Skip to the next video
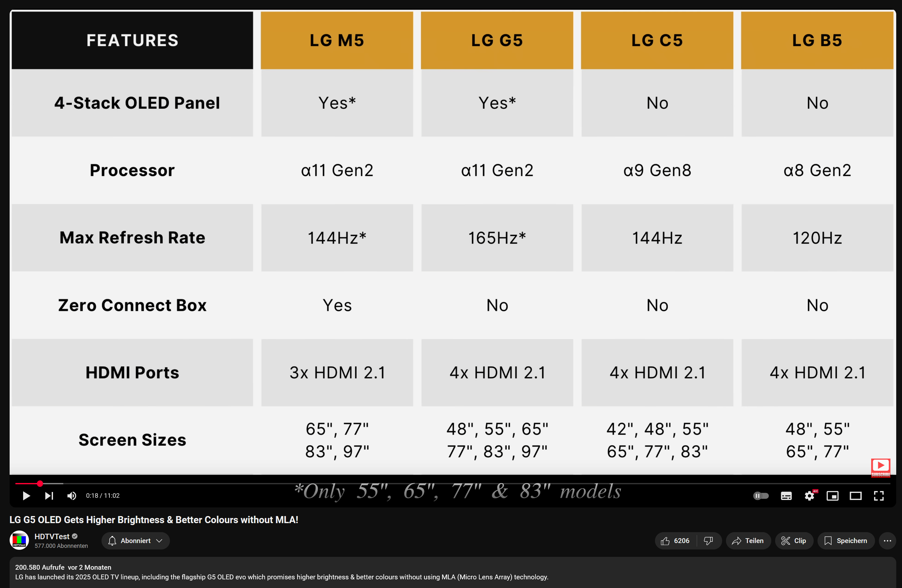Viewport: 902px width, 588px height. (49, 496)
